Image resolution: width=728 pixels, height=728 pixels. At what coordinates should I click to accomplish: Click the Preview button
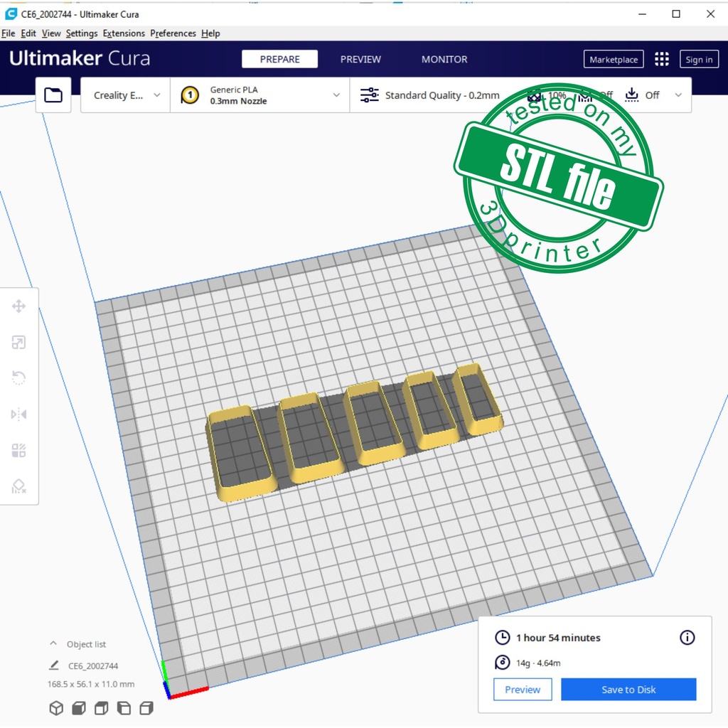click(523, 690)
